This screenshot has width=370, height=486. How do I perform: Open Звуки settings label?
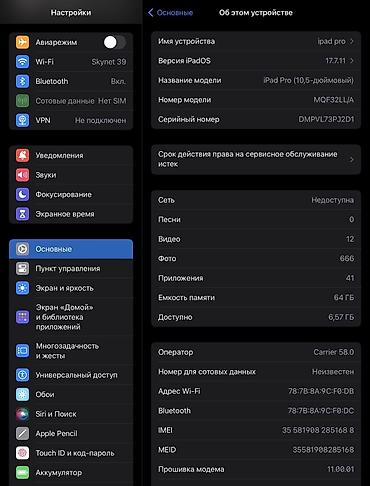[46, 175]
